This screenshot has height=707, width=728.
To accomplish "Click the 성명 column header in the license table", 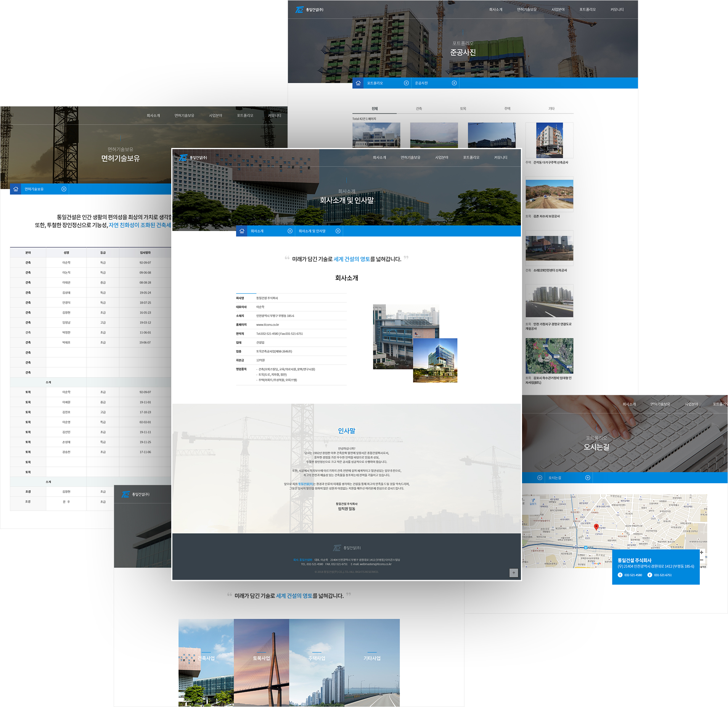I will (x=66, y=253).
